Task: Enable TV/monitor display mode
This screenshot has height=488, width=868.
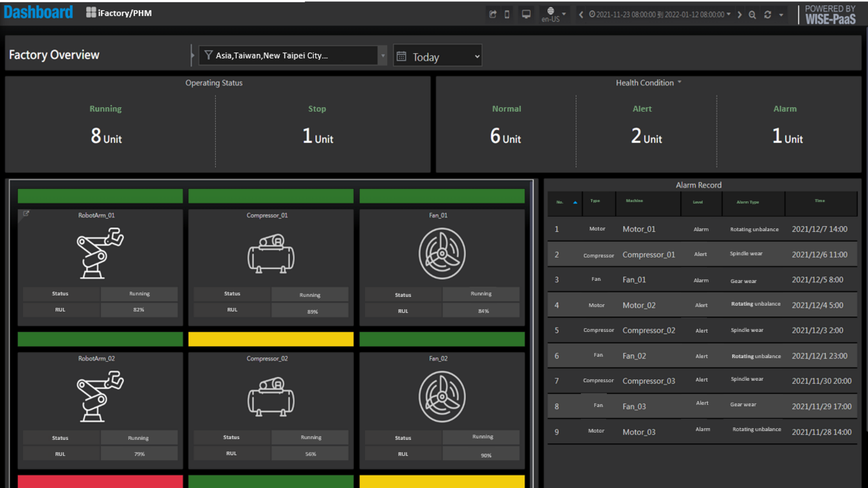Action: 526,14
